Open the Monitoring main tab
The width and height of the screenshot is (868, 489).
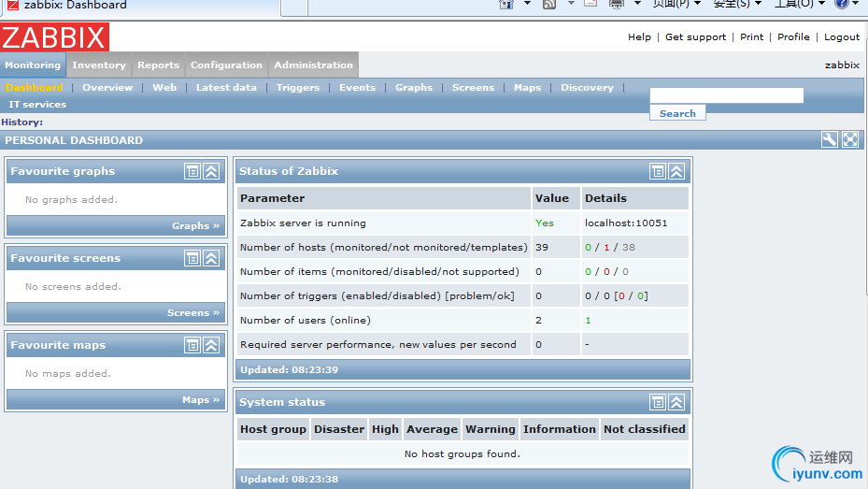(x=33, y=65)
